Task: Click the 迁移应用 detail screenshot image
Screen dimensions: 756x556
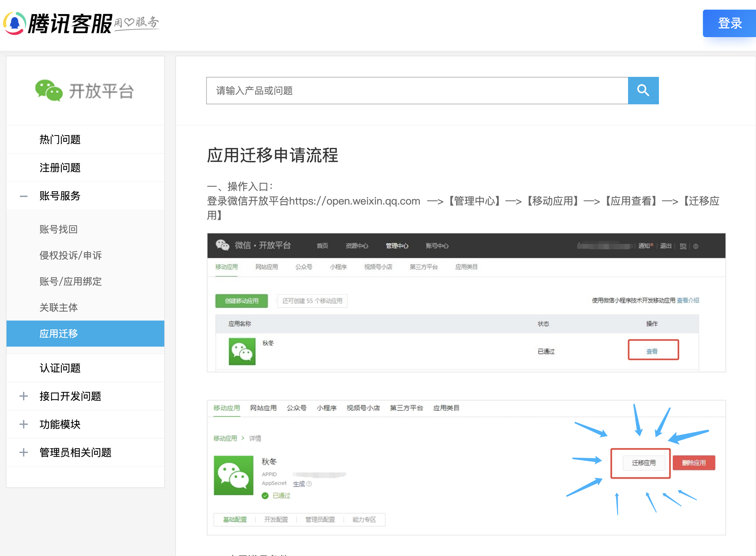Action: tap(466, 467)
